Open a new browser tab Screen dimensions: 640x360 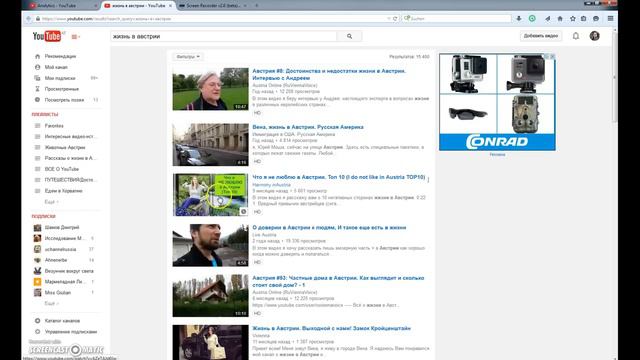click(x=256, y=6)
